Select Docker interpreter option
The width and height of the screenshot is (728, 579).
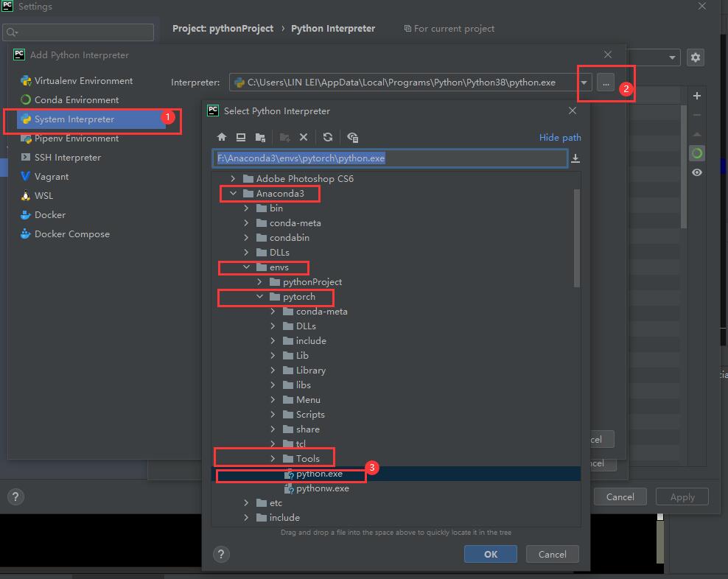50,215
